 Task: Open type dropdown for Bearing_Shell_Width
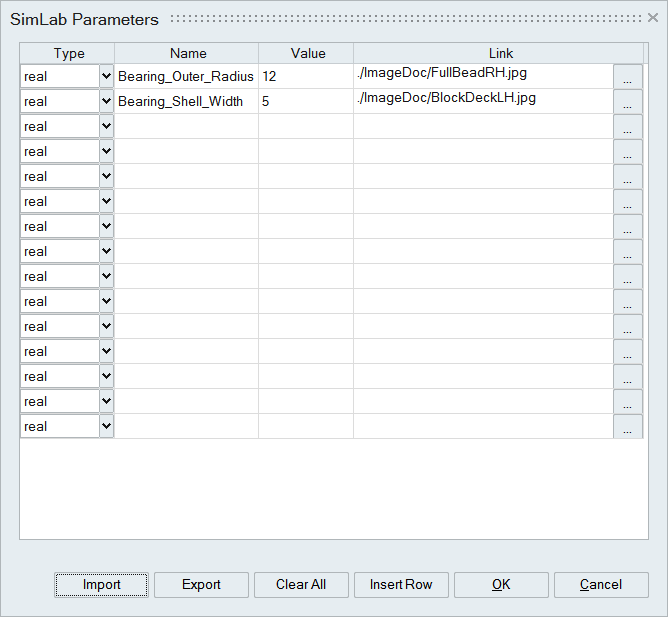point(106,101)
